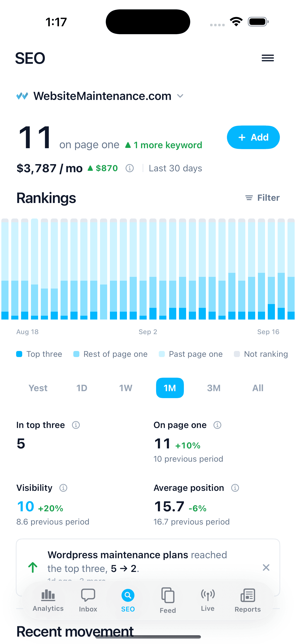Tap the $3,787 / mo value
This screenshot has height=644, width=296.
pos(49,168)
